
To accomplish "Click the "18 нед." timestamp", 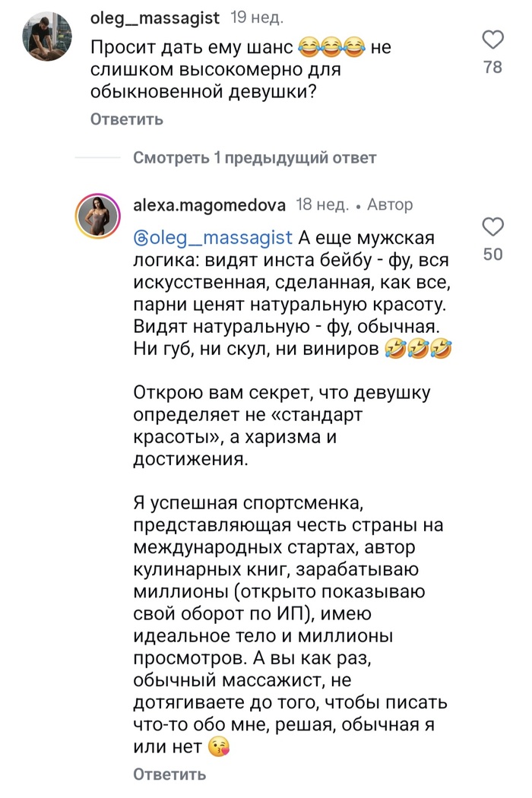I will point(321,204).
